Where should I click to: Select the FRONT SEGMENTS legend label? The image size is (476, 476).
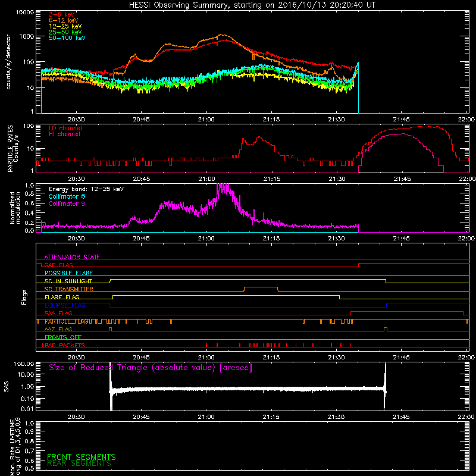pos(82,457)
